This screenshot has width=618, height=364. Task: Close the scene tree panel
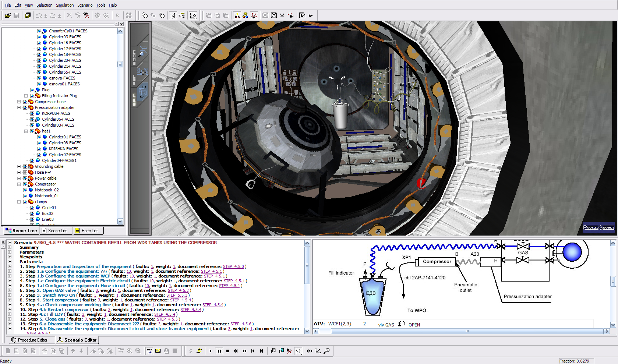121,24
